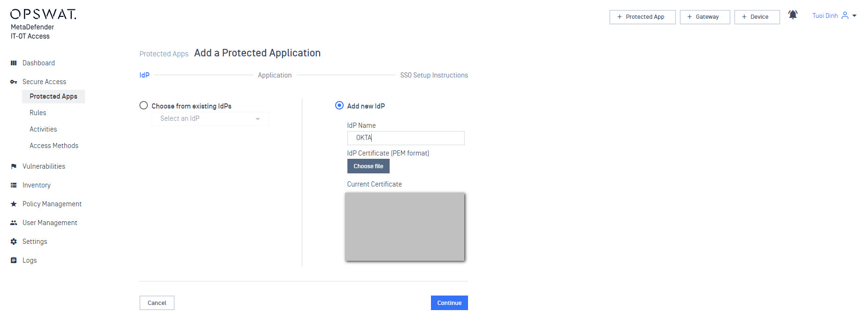Open Rules in the sidebar
This screenshot has width=868, height=335.
coord(38,113)
